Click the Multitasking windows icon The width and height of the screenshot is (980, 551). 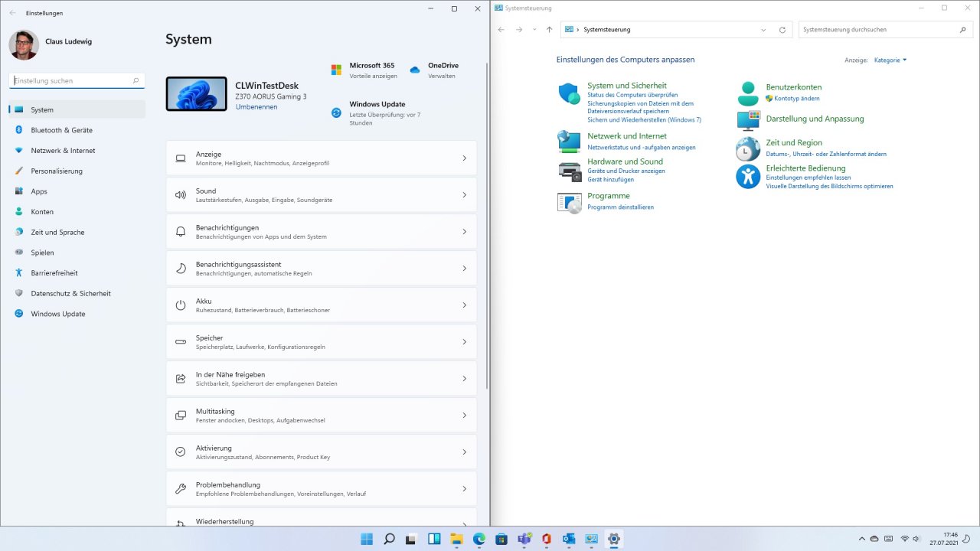click(x=181, y=416)
